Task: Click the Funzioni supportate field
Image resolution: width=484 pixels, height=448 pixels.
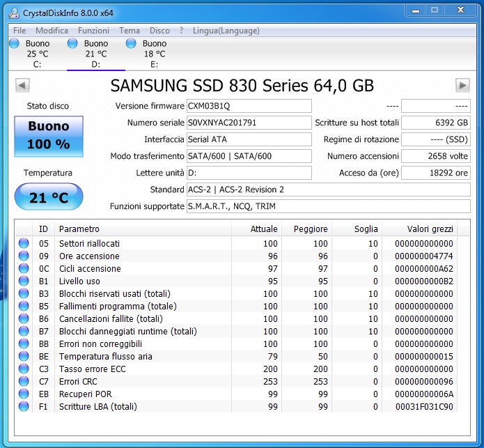Action: [x=329, y=206]
